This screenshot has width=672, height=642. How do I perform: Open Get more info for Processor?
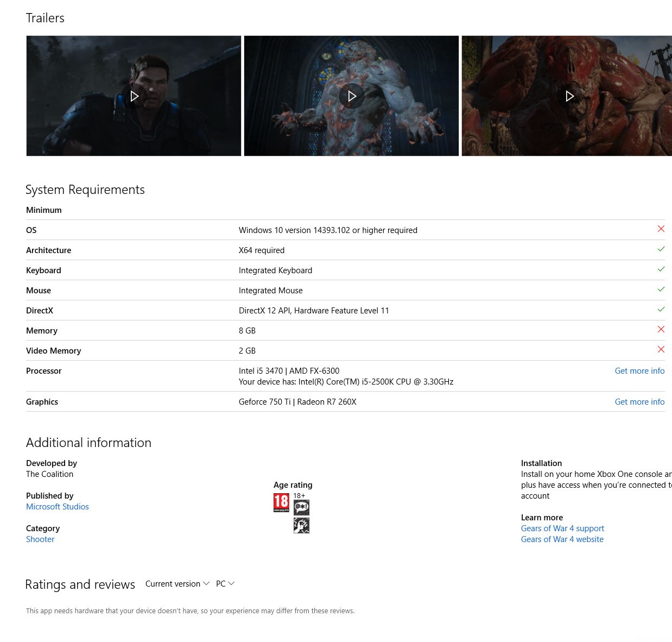click(639, 371)
